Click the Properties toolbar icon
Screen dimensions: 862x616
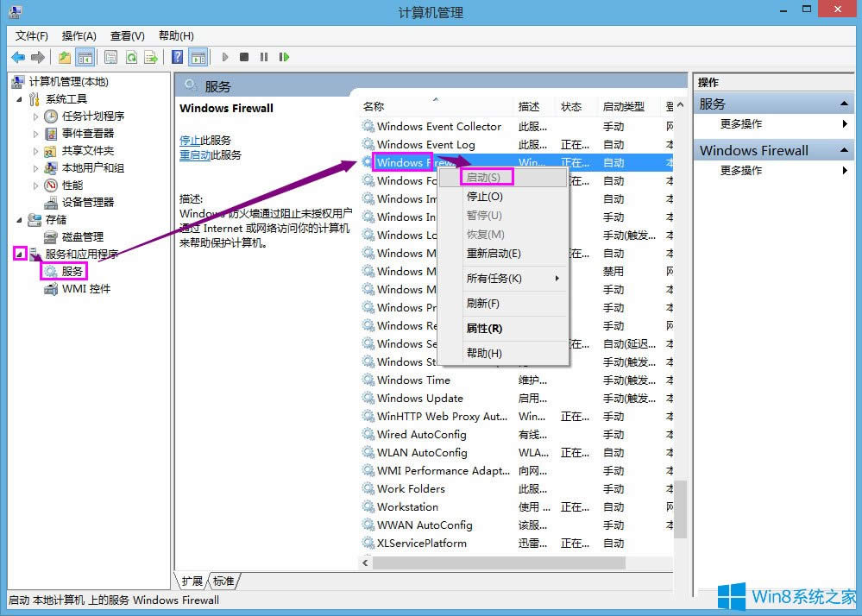click(x=110, y=57)
